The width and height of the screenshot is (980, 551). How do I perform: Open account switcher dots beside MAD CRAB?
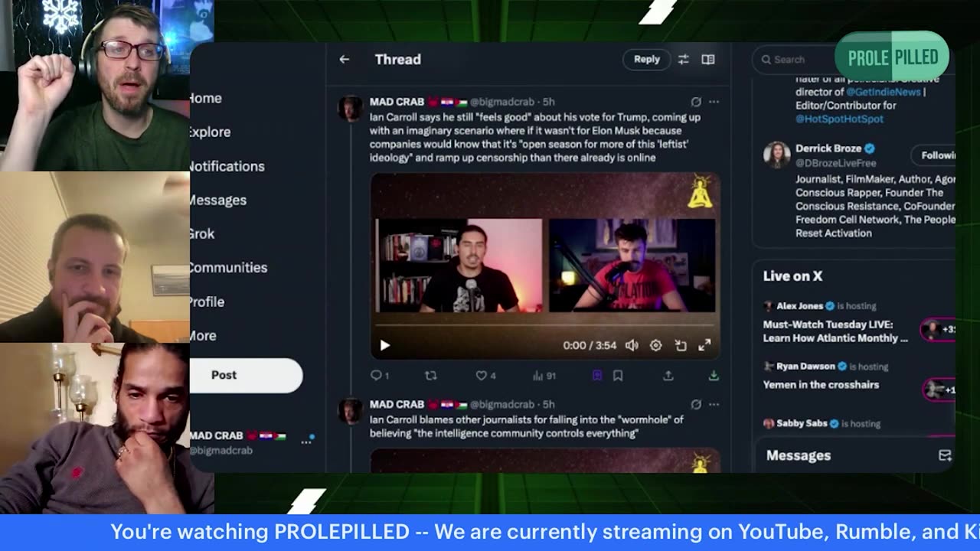306,442
